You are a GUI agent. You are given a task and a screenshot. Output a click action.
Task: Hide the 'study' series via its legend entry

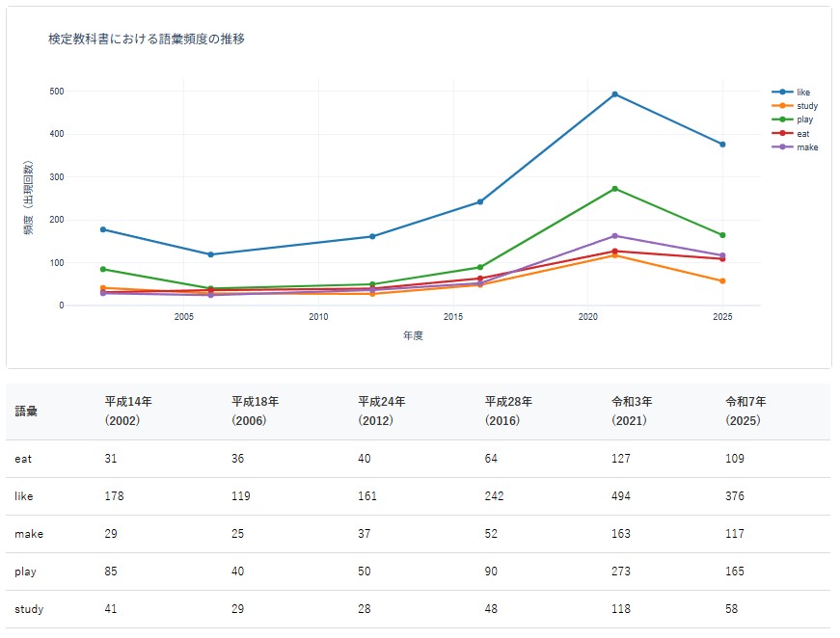click(806, 106)
